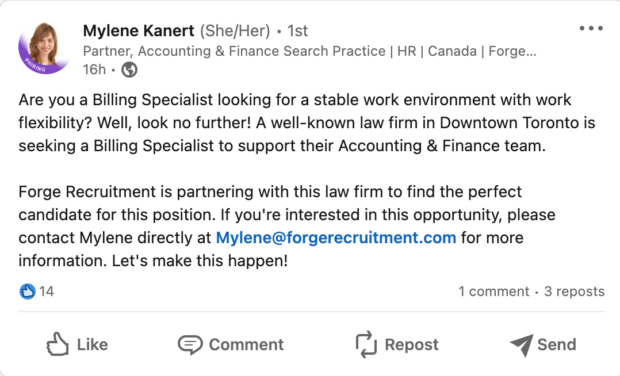The height and width of the screenshot is (376, 620).
Task: View the 3 reposts link
Action: click(574, 291)
